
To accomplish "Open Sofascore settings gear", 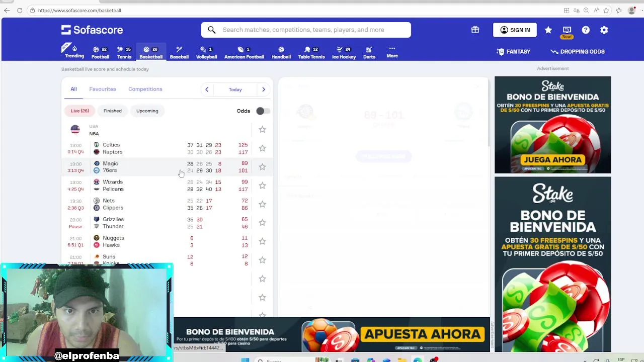I will pos(604,30).
